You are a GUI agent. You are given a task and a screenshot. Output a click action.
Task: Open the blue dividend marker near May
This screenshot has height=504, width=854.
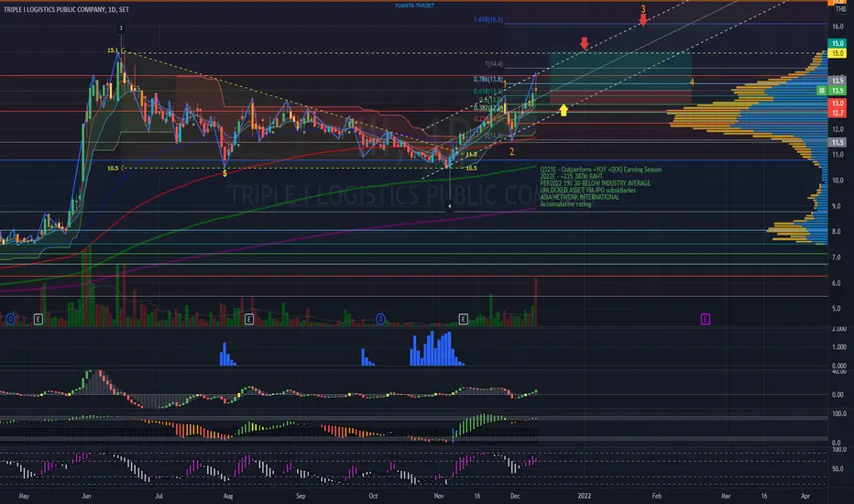[x=10, y=319]
